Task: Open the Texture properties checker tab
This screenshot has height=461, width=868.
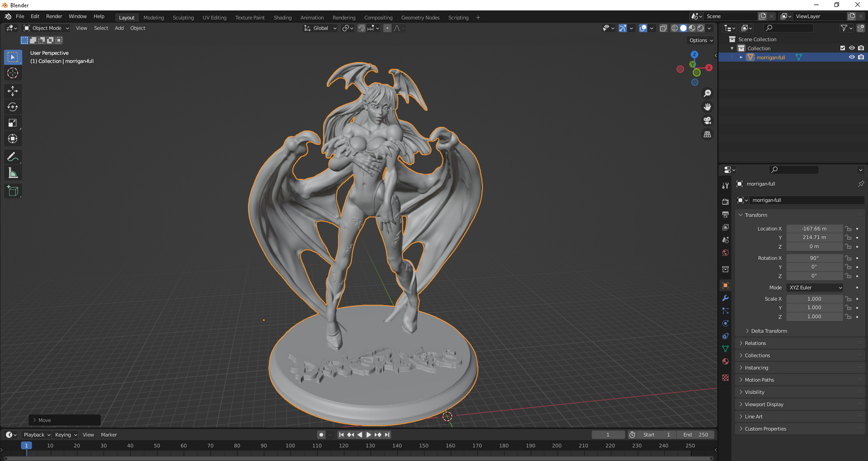Action: (x=725, y=378)
